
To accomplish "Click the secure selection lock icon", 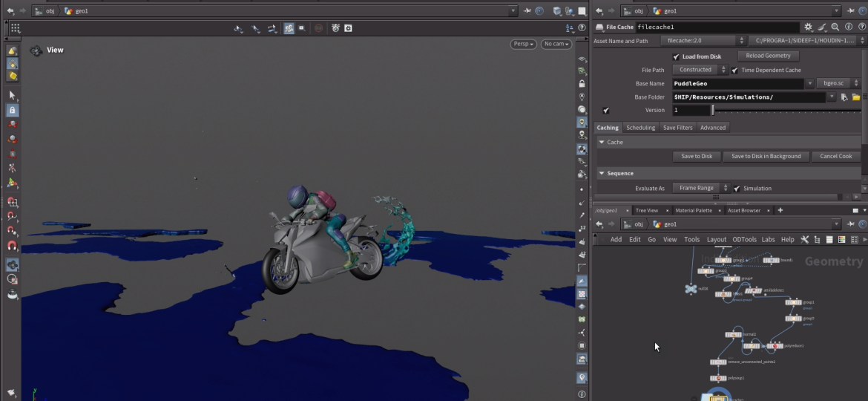I will pyautogui.click(x=12, y=110).
